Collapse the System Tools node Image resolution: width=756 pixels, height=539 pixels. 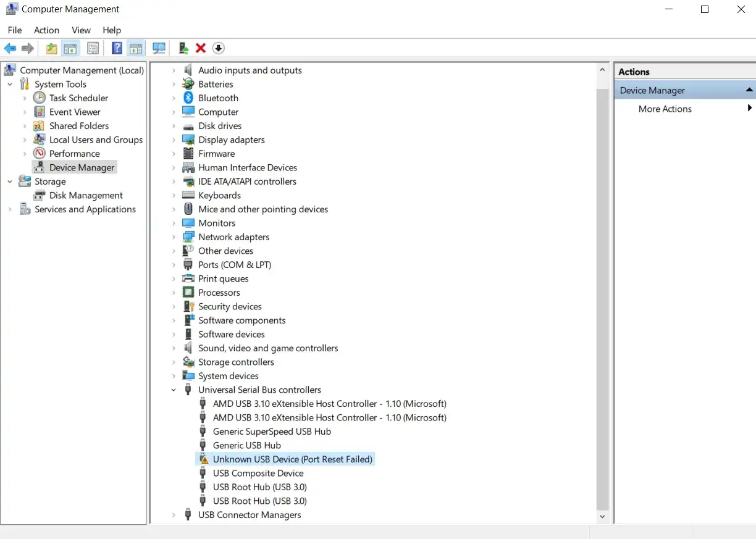10,84
